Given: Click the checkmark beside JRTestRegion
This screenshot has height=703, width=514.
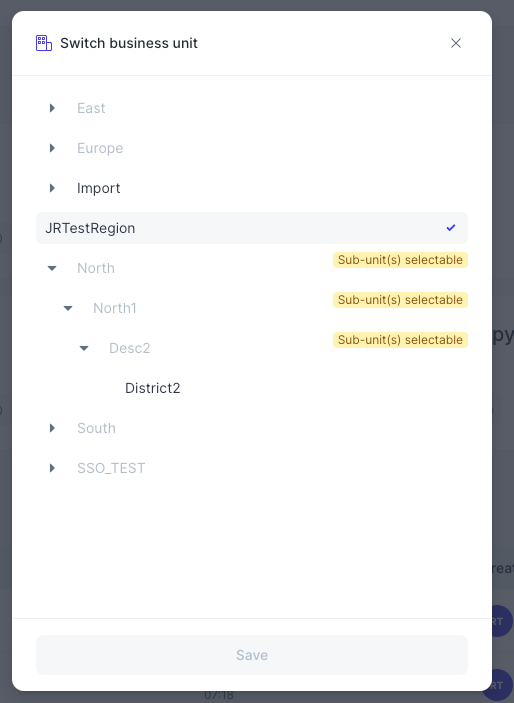Looking at the screenshot, I should coord(451,228).
